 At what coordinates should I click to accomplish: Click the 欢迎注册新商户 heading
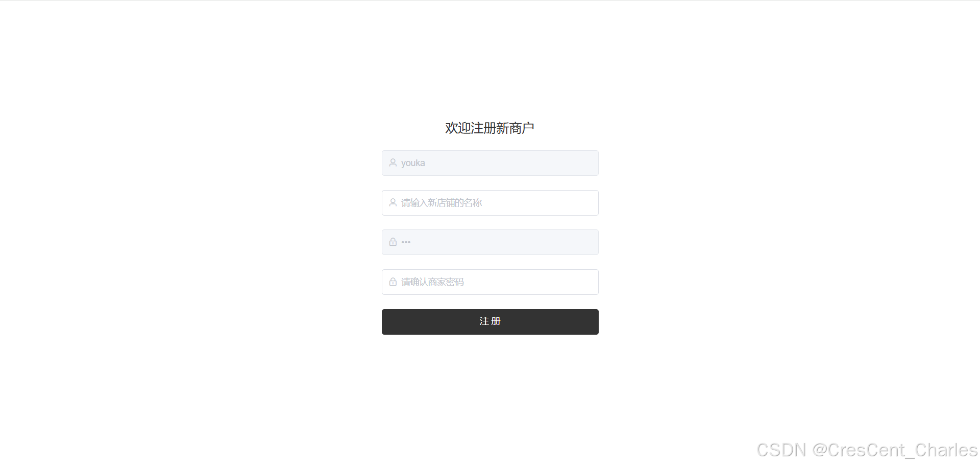[x=489, y=128]
